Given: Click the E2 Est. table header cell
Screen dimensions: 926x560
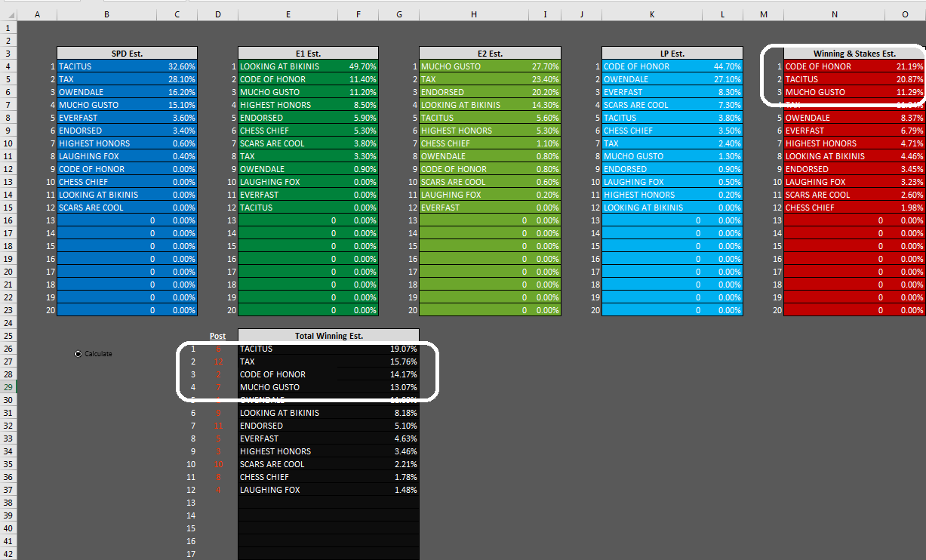Looking at the screenshot, I should tap(490, 54).
